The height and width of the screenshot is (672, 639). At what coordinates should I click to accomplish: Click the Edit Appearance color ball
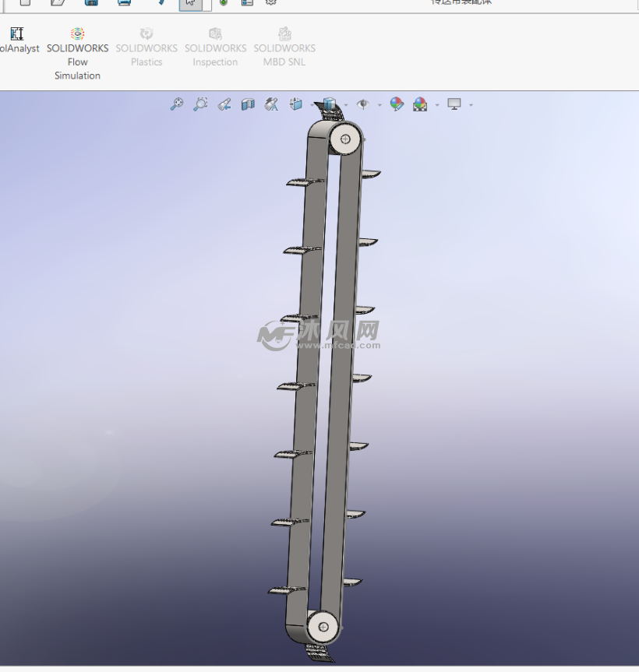[397, 104]
